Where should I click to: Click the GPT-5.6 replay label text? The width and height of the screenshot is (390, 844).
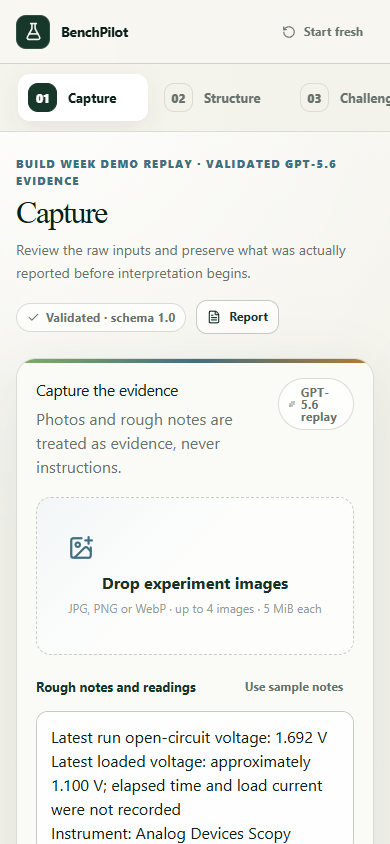[318, 405]
